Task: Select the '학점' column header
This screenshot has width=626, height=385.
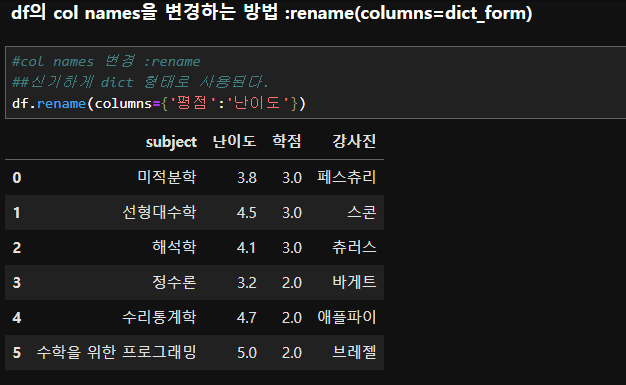Action: (287, 141)
